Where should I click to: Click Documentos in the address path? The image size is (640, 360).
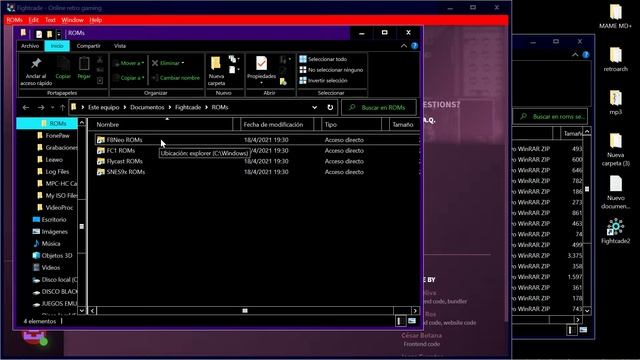(x=147, y=107)
